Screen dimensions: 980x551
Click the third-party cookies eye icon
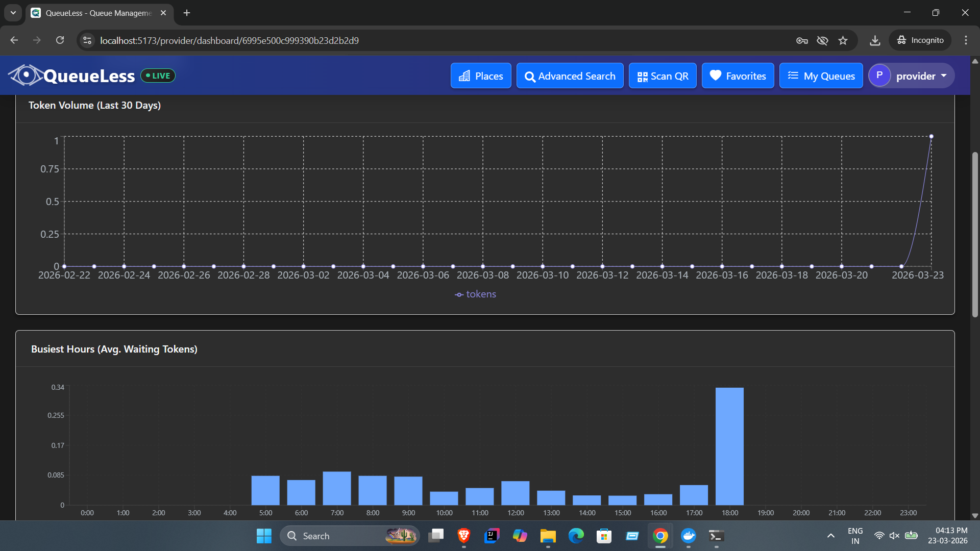click(x=822, y=40)
